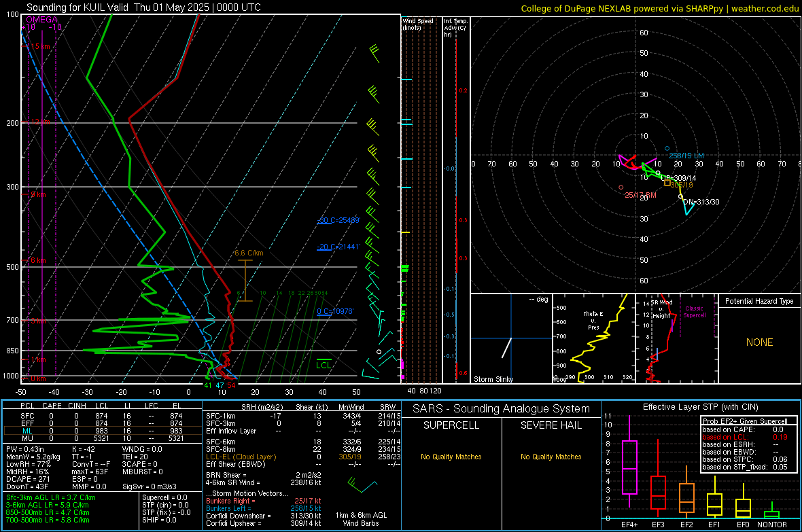Screen dimensions: 802x532
Task: Click the UP=309/14 hodograph label
Action: [678, 178]
